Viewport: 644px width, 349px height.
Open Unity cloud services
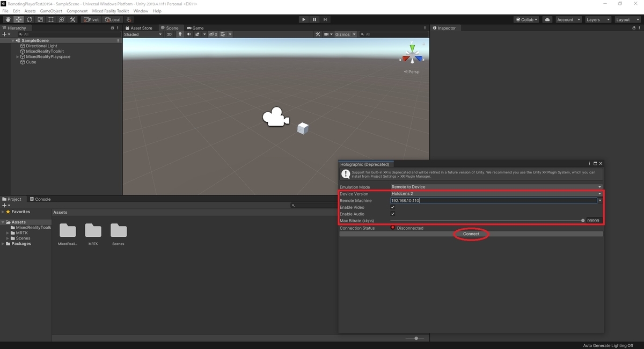pos(547,19)
